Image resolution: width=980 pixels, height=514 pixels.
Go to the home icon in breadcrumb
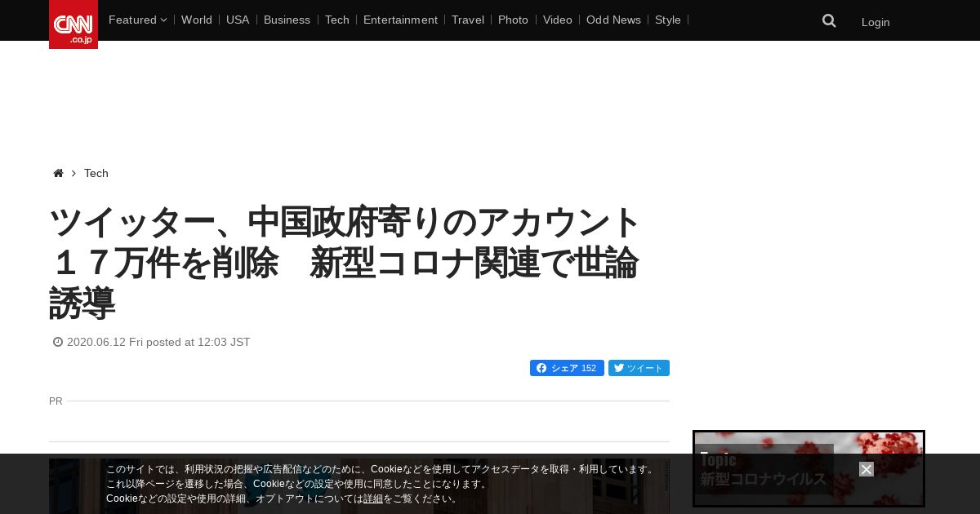click(58, 173)
